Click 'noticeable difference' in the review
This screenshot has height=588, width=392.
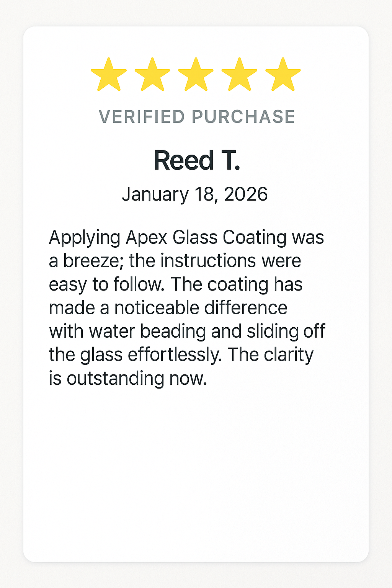(201, 308)
